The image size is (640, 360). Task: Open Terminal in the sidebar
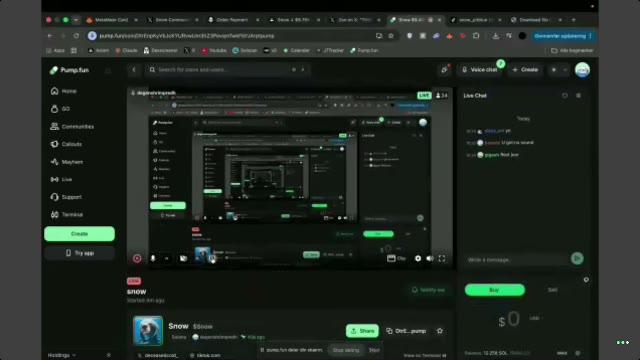coord(67,215)
